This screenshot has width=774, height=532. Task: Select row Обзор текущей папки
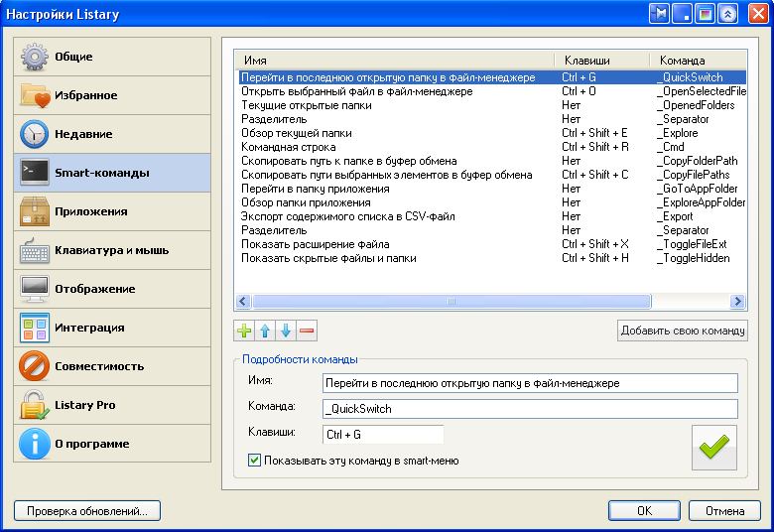pos(492,133)
